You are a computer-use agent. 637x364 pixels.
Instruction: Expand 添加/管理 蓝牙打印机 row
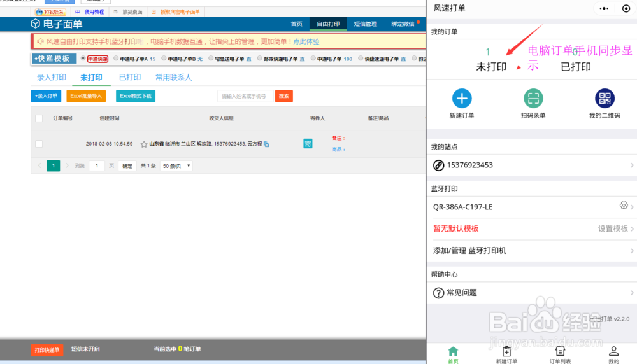click(532, 251)
